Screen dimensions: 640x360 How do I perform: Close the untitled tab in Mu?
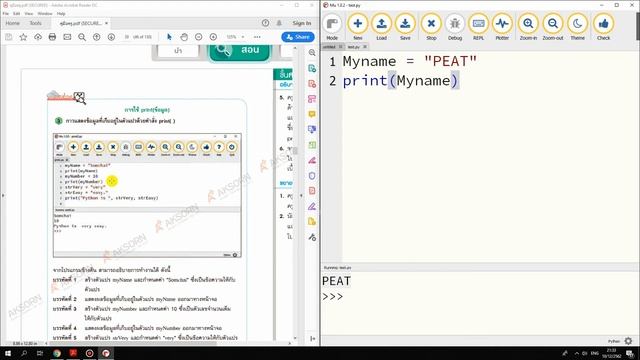[341, 47]
